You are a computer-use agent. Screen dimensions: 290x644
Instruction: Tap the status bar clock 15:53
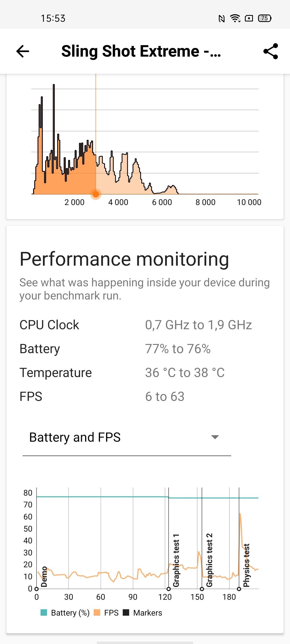pyautogui.click(x=53, y=19)
